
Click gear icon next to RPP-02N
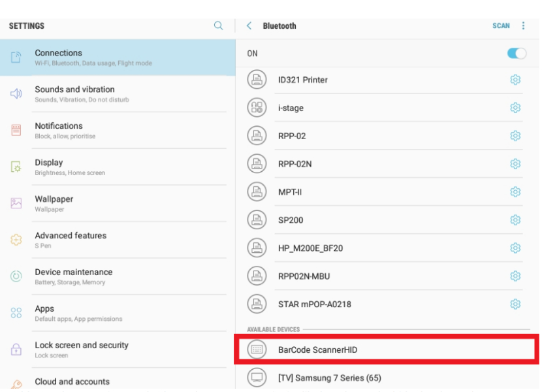coord(515,164)
